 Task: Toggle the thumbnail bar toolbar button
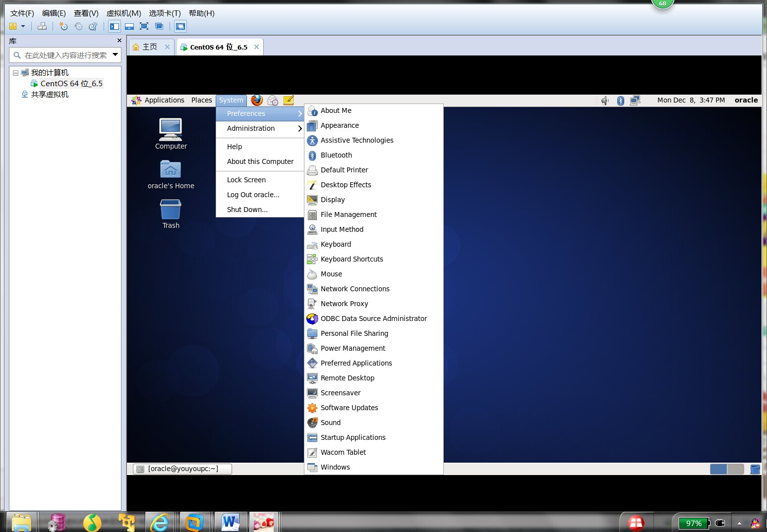click(129, 26)
